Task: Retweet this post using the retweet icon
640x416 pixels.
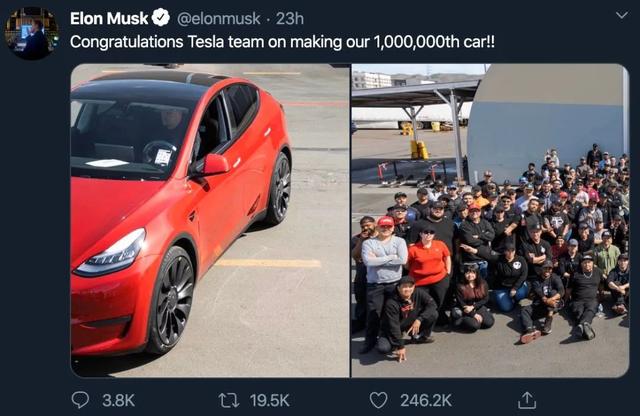Action: (229, 400)
